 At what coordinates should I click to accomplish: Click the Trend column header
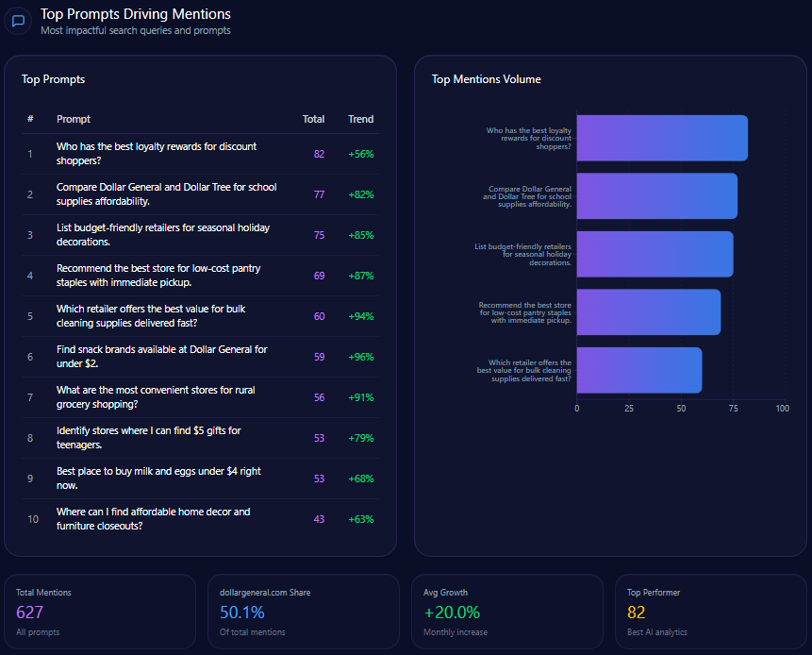360,119
